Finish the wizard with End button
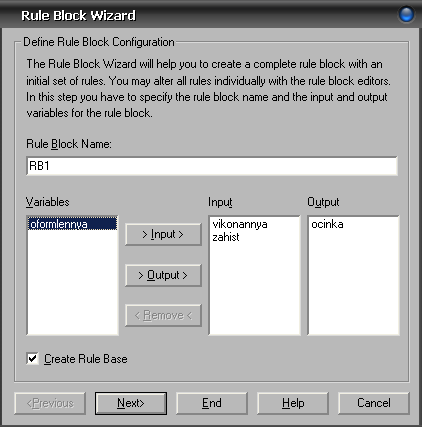Viewport: 422px width, 427px height. pos(212,403)
